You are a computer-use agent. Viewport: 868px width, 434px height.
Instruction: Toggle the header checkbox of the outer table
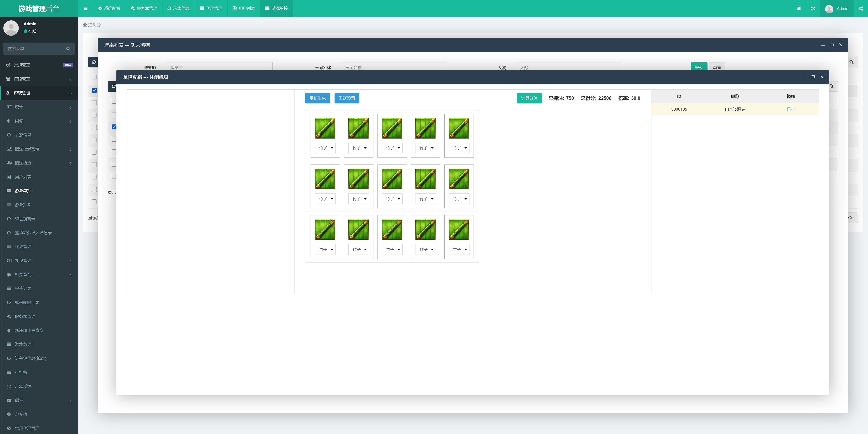[94, 77]
